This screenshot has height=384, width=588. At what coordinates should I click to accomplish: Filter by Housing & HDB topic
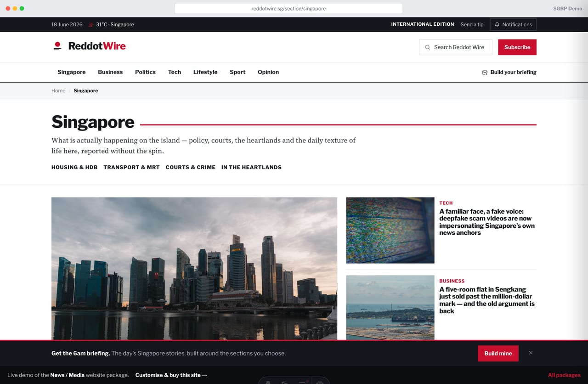pyautogui.click(x=74, y=167)
